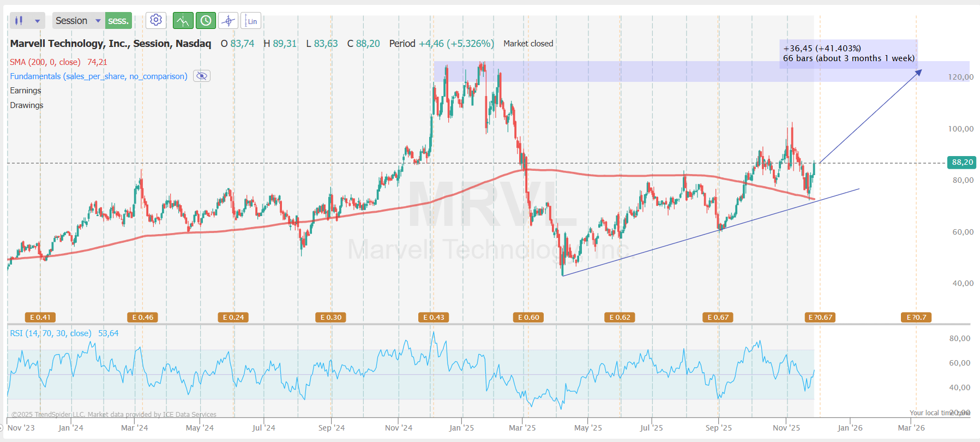The image size is (980, 442).
Task: Click the E ?0.7 future earnings marker
Action: 916,317
